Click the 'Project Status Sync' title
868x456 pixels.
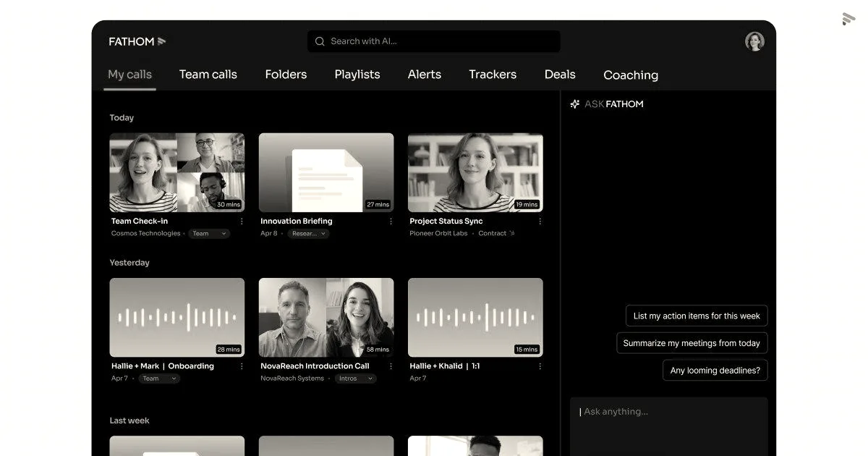(446, 221)
